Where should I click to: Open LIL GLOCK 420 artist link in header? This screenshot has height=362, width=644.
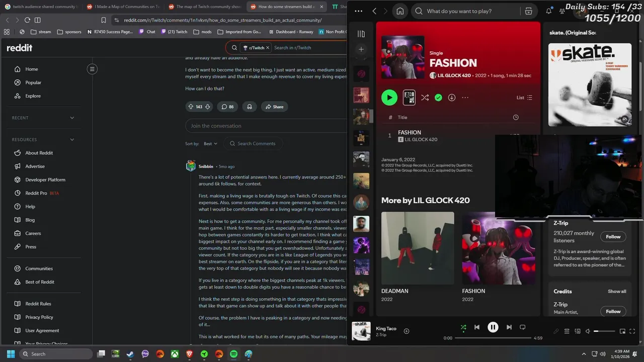coord(454,75)
